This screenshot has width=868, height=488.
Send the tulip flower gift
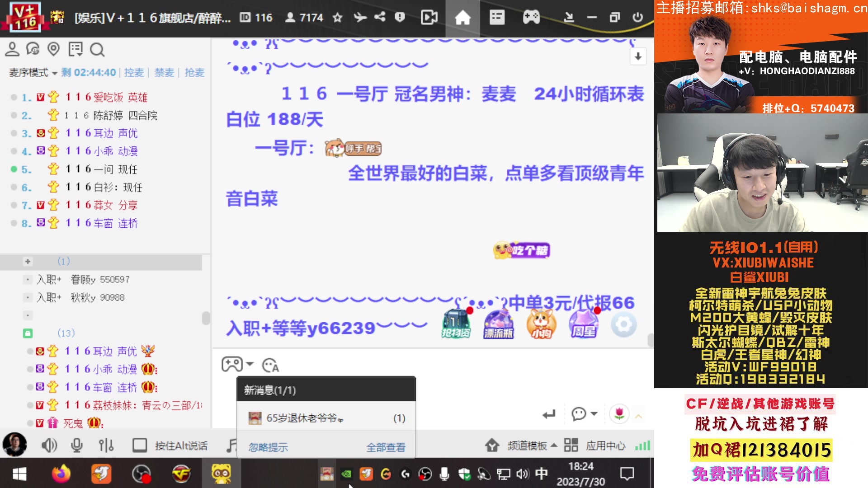[619, 414]
